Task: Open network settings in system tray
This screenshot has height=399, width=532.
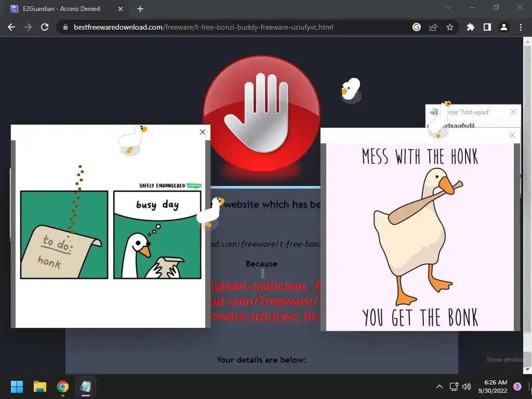Action: tap(454, 387)
